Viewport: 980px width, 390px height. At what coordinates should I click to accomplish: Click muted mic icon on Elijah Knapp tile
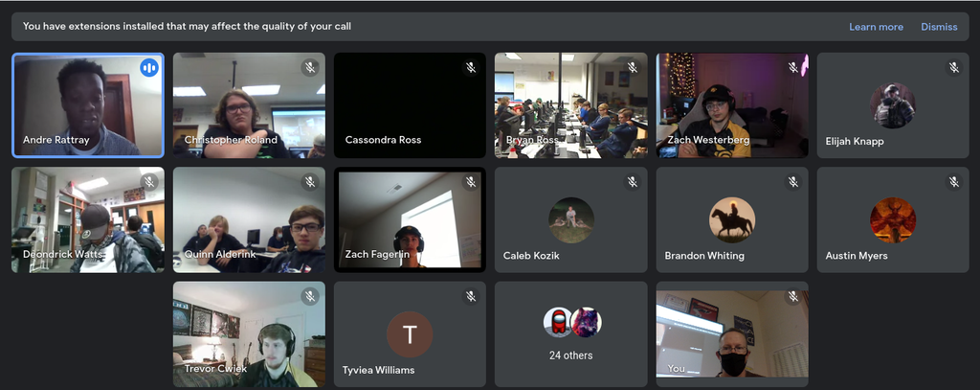pyautogui.click(x=954, y=67)
